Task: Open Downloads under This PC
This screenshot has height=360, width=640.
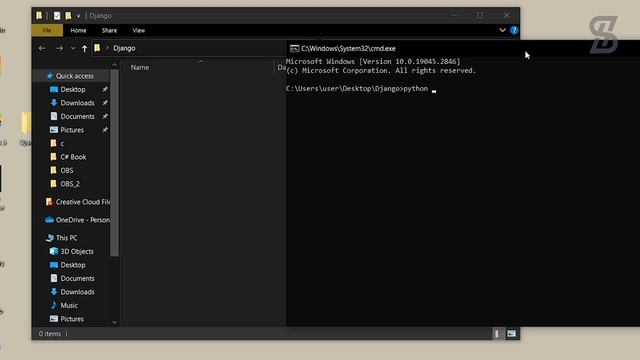Action: click(77, 292)
